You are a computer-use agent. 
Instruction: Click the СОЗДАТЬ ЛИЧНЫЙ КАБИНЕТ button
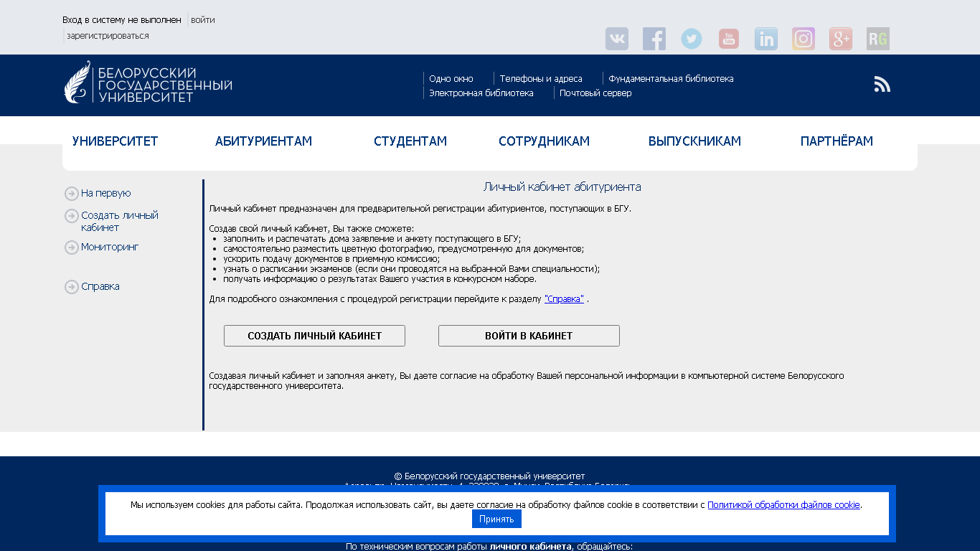[314, 336]
